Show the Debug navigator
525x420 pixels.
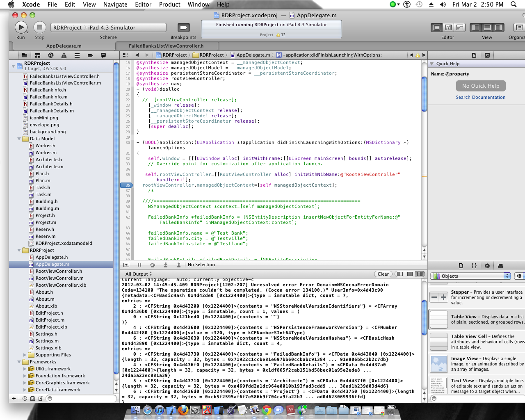[x=77, y=55]
